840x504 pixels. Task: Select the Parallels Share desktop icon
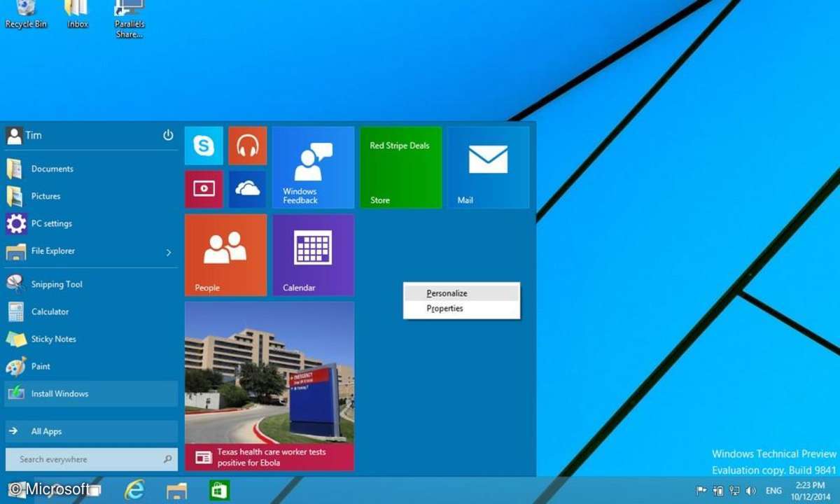129,18
